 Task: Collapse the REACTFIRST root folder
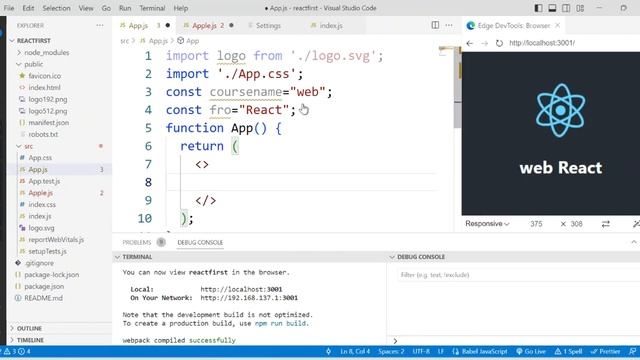33,41
